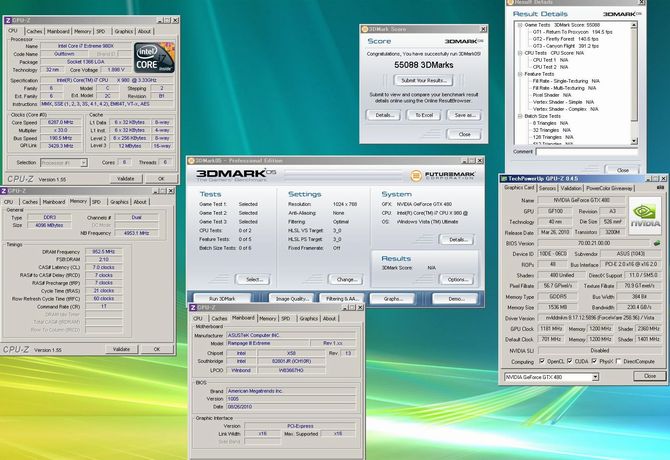This screenshot has height=460, width=670.
Task: Launch the Demo button in 3DMark05
Action: [456, 299]
